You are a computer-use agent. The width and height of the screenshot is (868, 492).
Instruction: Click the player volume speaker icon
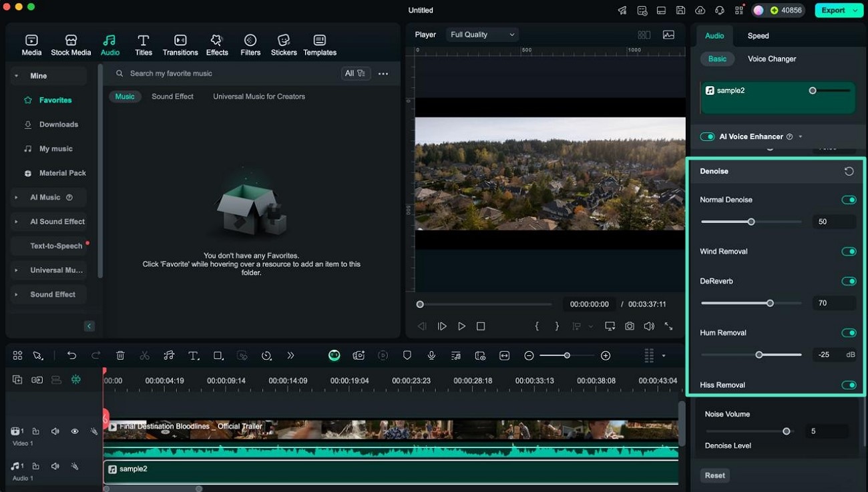click(649, 326)
